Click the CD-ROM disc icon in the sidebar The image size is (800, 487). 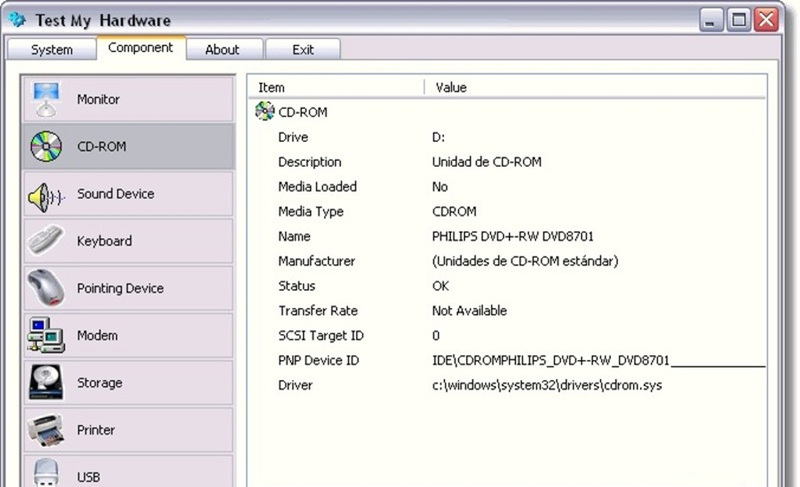click(46, 146)
